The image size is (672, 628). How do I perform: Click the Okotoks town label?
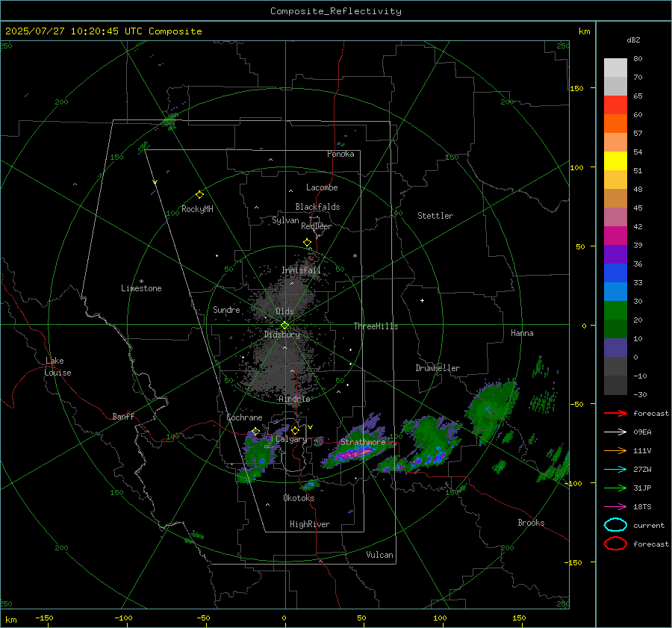pos(299,498)
